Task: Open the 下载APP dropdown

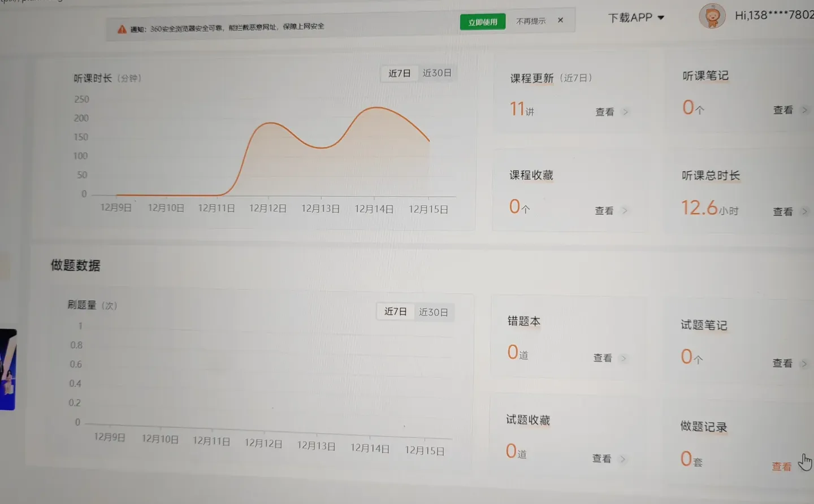Action: pyautogui.click(x=636, y=18)
